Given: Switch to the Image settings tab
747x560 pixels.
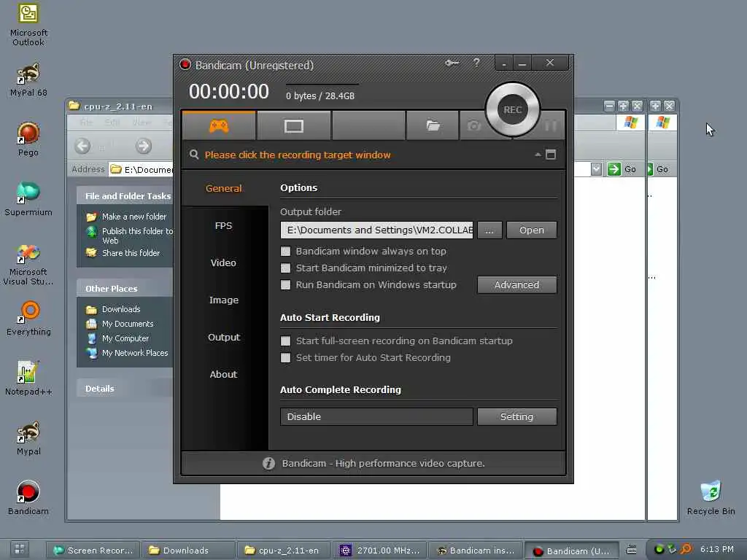Looking at the screenshot, I should pos(224,300).
